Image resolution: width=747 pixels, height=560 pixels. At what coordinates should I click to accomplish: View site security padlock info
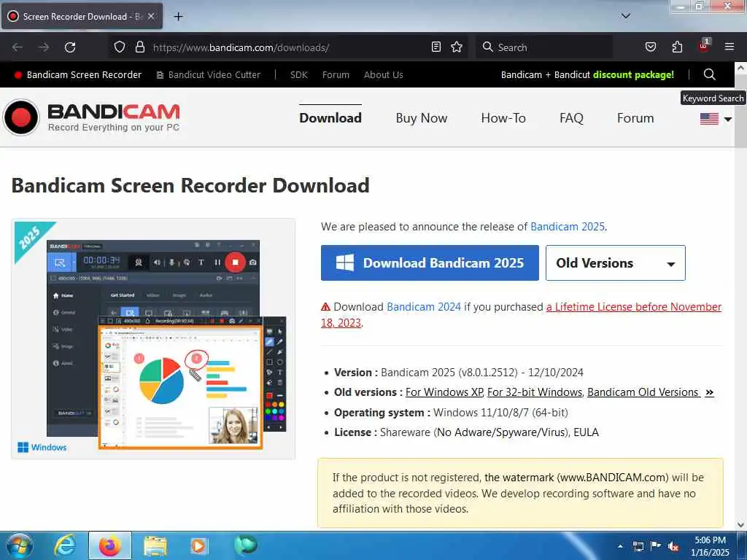(x=139, y=47)
